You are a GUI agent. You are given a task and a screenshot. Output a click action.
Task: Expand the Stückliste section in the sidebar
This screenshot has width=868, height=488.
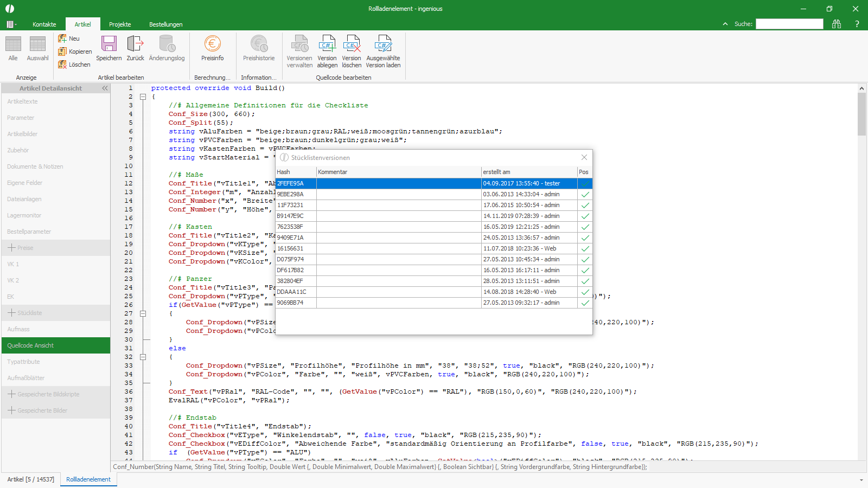pos(11,313)
